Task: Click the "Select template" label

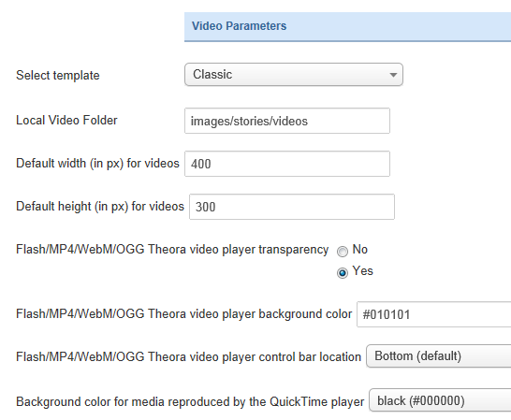Action: pos(58,75)
